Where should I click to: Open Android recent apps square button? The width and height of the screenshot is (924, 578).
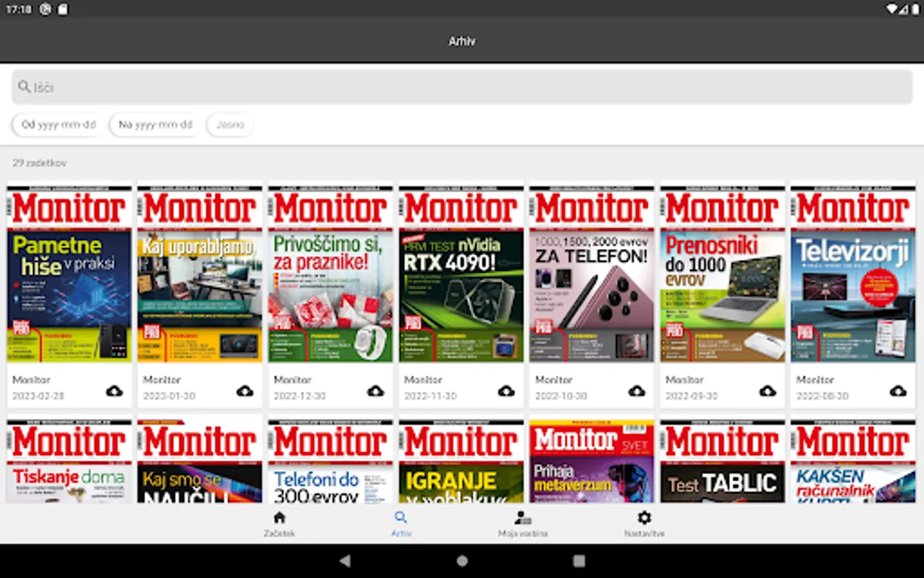click(579, 561)
